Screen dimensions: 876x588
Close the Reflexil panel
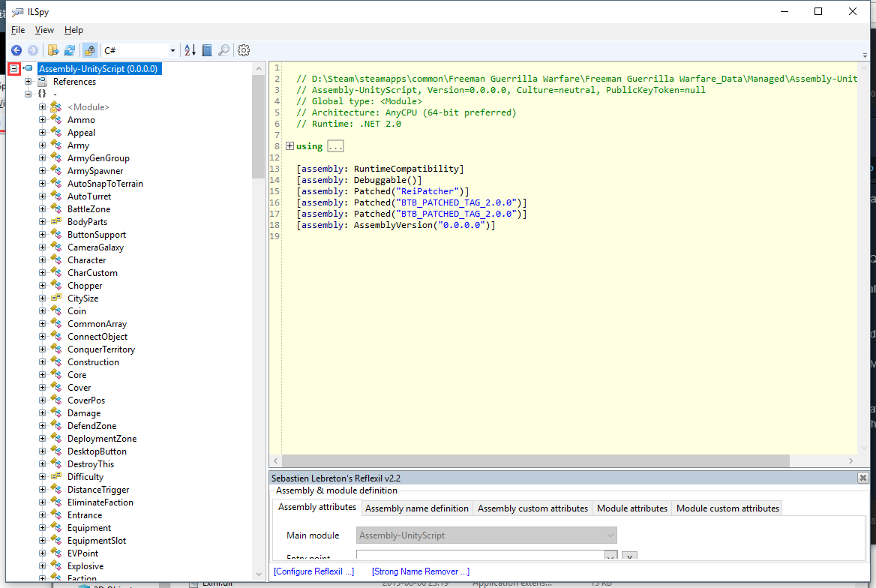pos(863,478)
